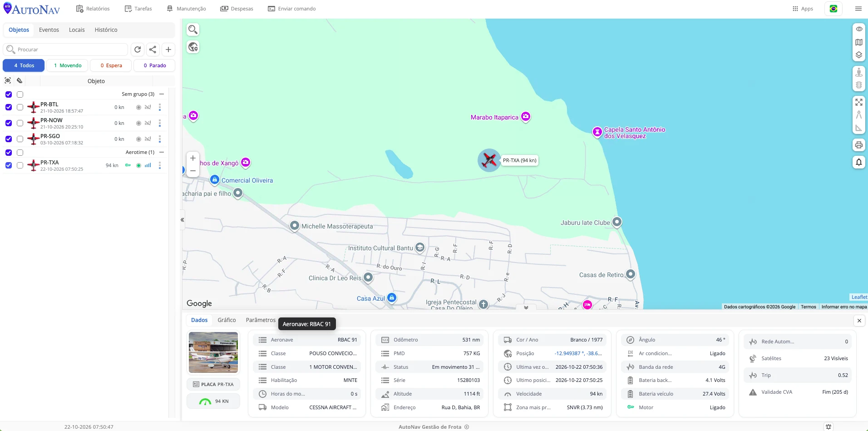Refresh the objects list
868x431 pixels.
click(x=138, y=50)
